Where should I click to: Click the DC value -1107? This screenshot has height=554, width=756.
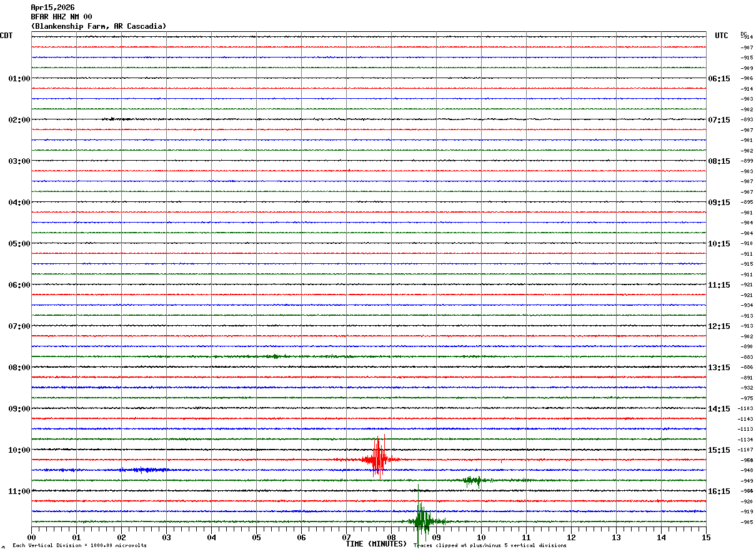(x=745, y=450)
